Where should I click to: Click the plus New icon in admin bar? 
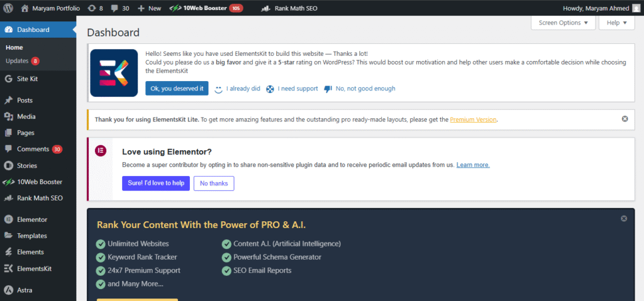point(141,8)
